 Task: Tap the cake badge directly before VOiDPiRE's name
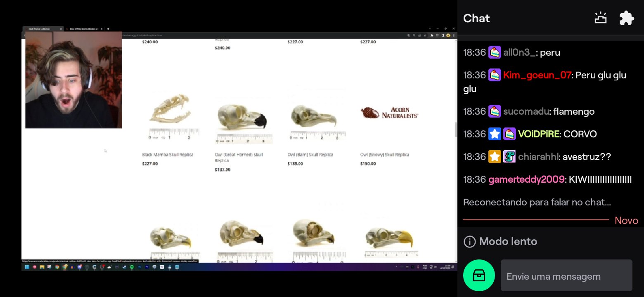[x=509, y=134]
